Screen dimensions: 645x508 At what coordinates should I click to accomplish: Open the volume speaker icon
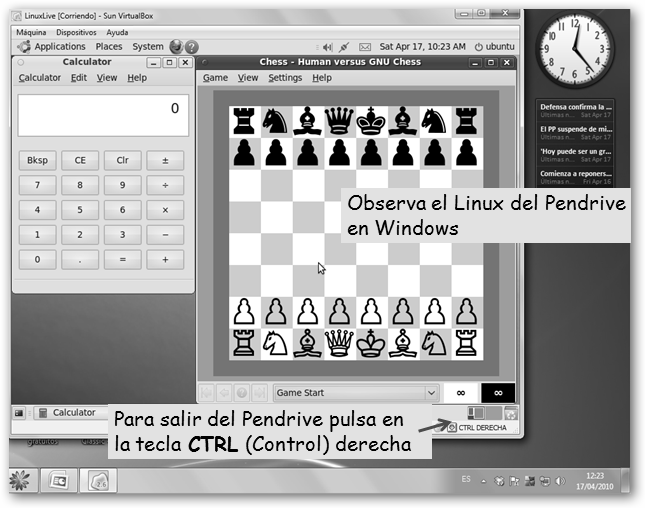325,47
